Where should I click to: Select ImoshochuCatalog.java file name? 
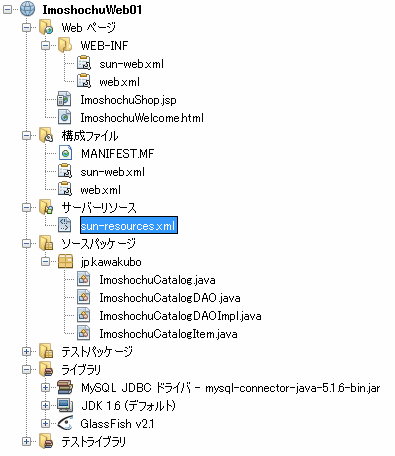[x=157, y=280]
